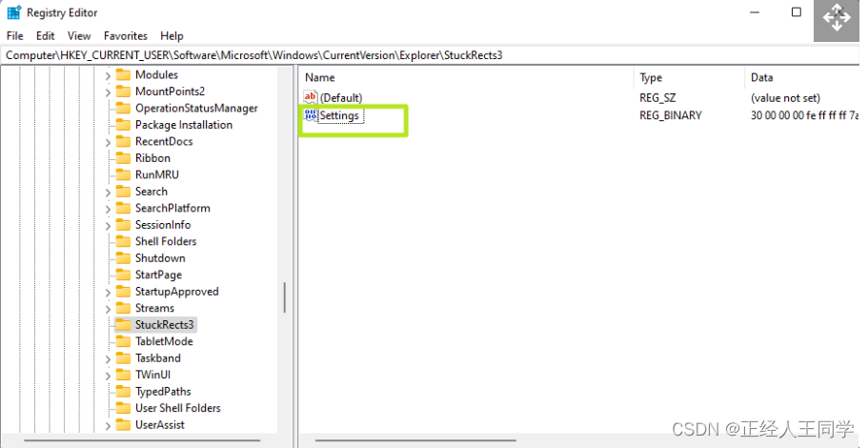This screenshot has height=448, width=868.
Task: Click the key tree vertical scrollbar thumb
Action: click(x=285, y=297)
